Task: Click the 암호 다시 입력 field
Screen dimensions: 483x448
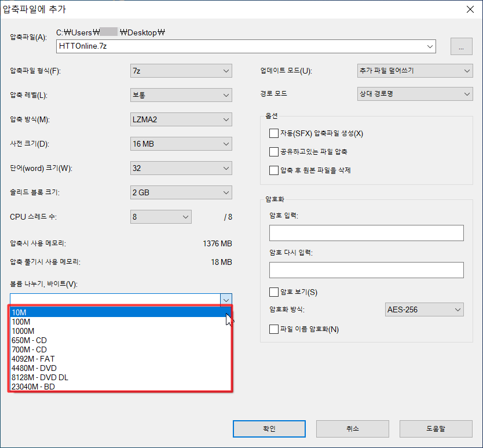Action: pyautogui.click(x=366, y=270)
